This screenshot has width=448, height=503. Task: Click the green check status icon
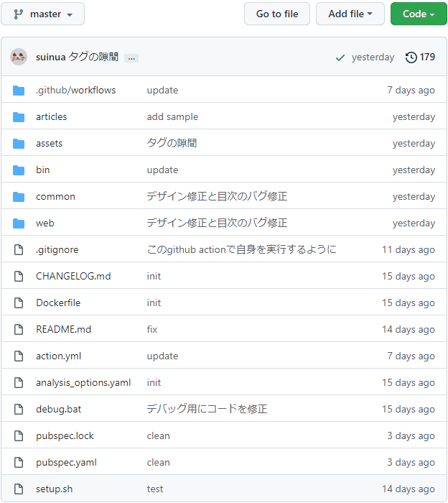click(x=340, y=57)
